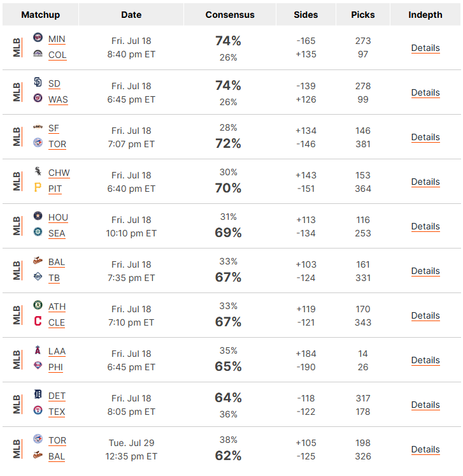
Task: Follow the CHW team link
Action: (x=59, y=173)
